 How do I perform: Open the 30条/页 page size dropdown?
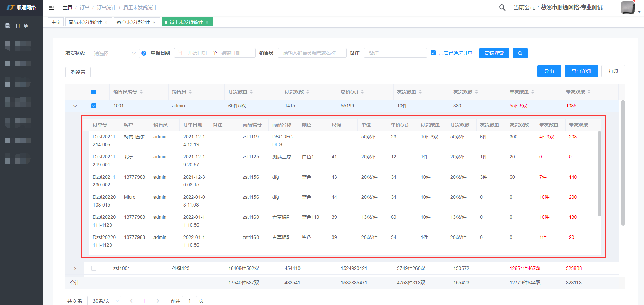pos(104,301)
